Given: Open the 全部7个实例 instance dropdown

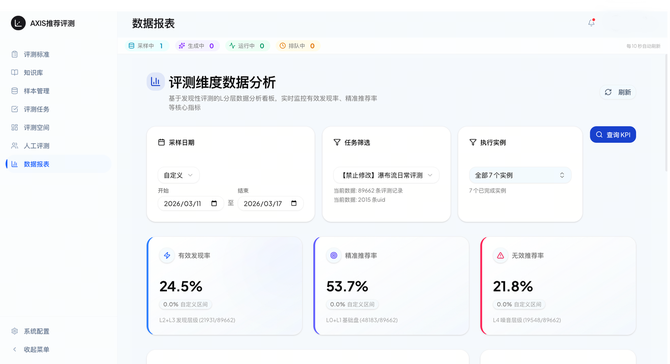Looking at the screenshot, I should click(x=520, y=175).
